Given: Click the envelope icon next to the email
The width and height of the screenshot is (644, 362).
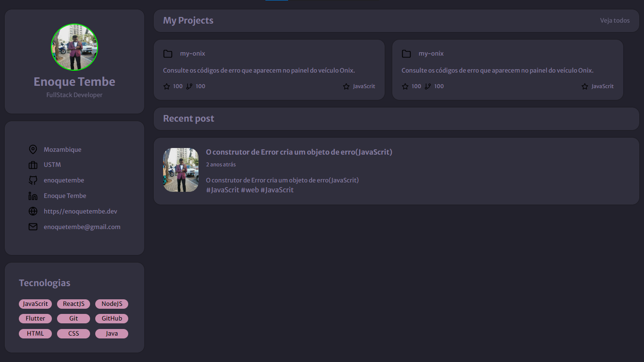Looking at the screenshot, I should pyautogui.click(x=33, y=227).
